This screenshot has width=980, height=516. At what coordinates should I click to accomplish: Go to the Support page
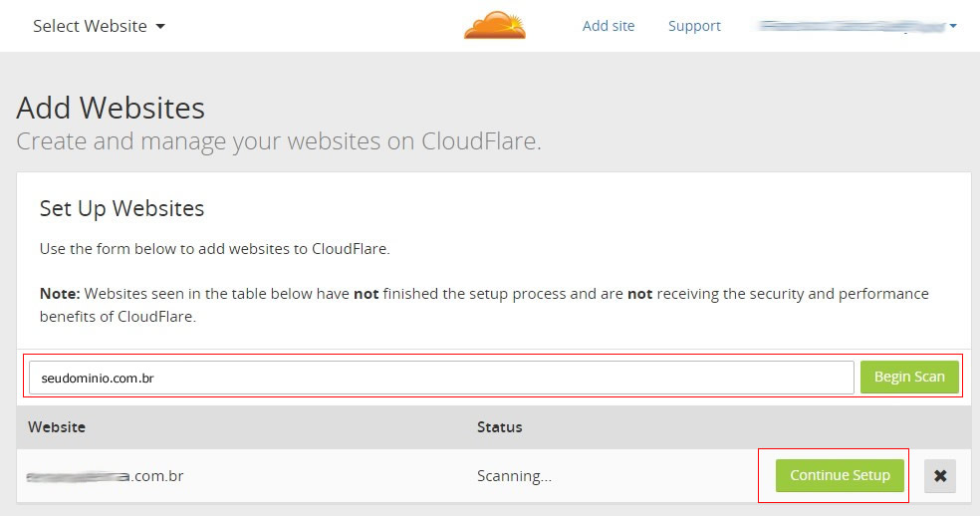694,26
